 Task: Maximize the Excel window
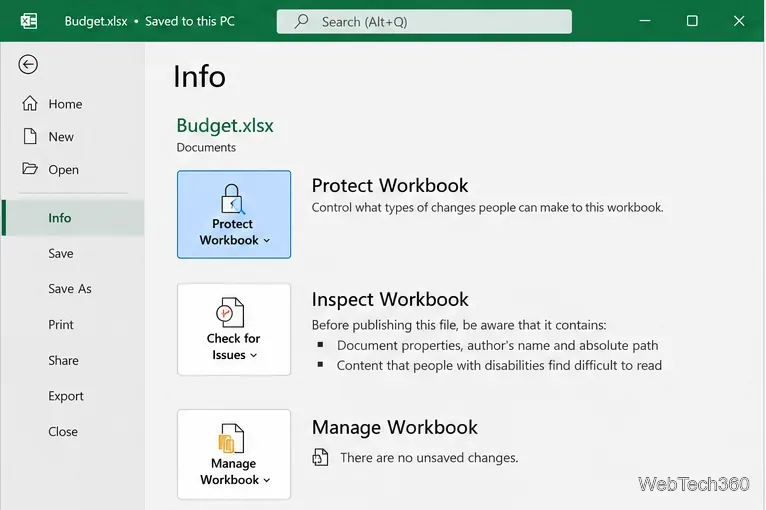692,21
